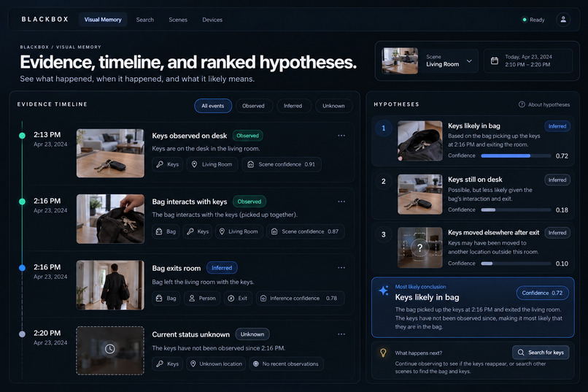Click the confidence bar for Keys likely in bag

coord(516,155)
